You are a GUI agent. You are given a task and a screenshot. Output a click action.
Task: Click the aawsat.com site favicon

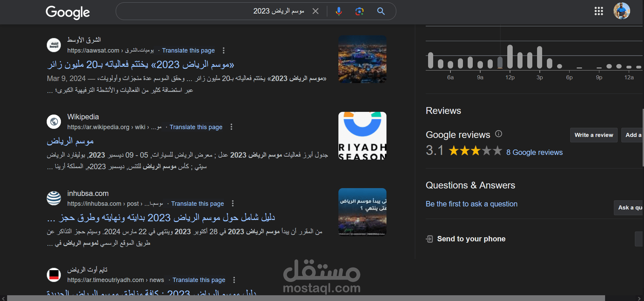54,45
